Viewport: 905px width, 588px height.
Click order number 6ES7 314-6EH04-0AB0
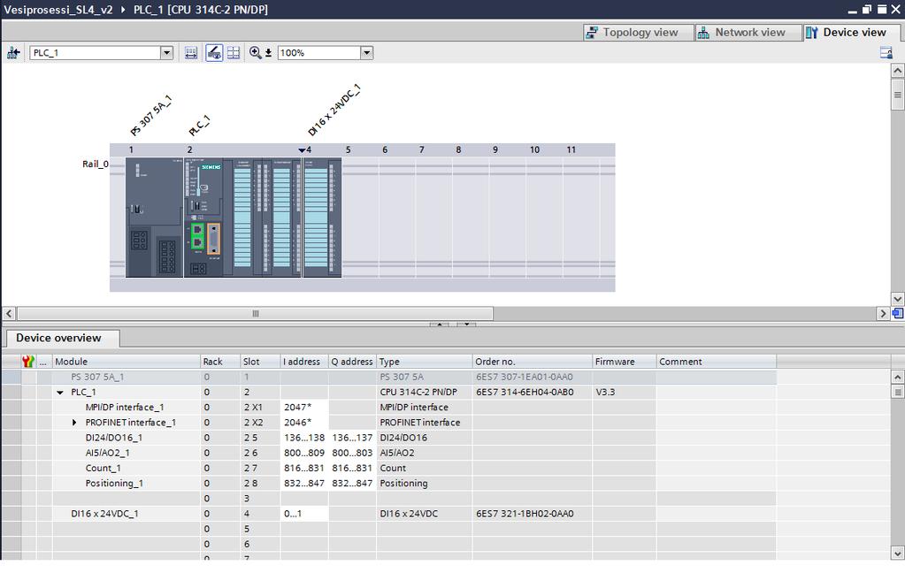pos(525,393)
